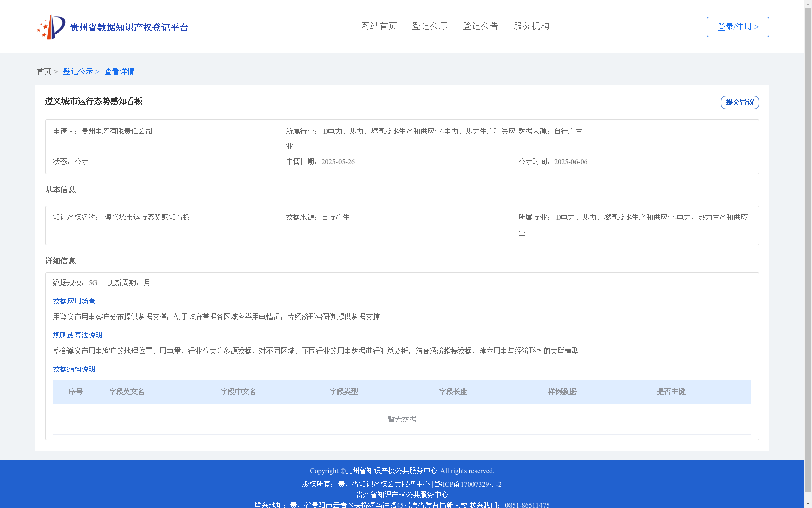Click the page title 遵义城市运行态势感知看板

[94, 101]
